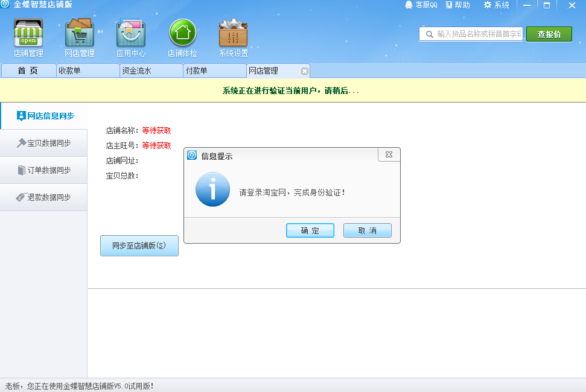This screenshot has height=392, width=586.
Task: Click the 金蝶智慧店铺版 title logo icon
Action: coord(4,4)
